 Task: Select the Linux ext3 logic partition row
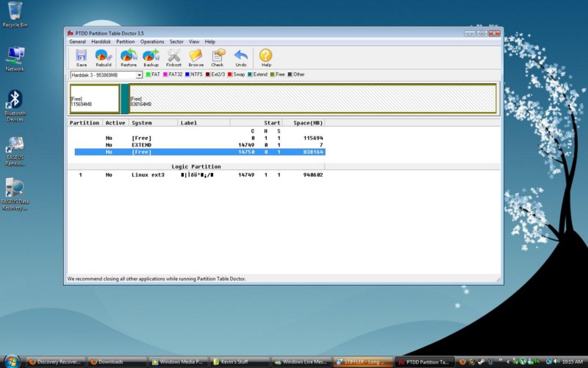click(x=200, y=175)
